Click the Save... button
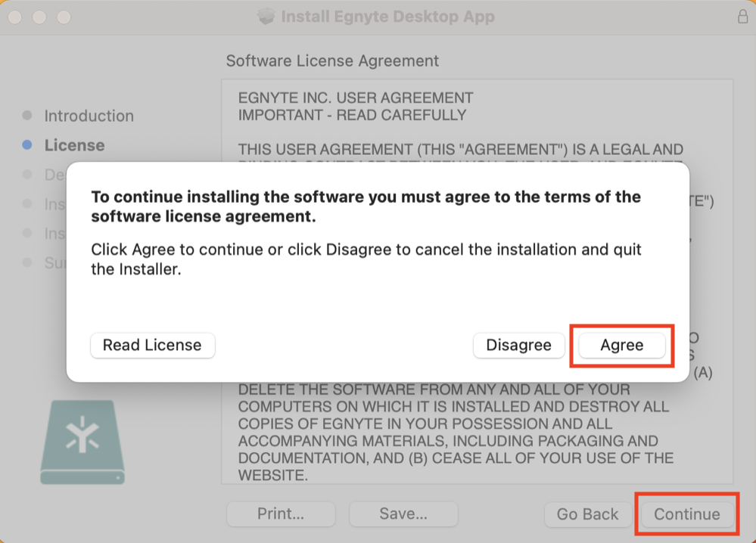 (x=403, y=514)
